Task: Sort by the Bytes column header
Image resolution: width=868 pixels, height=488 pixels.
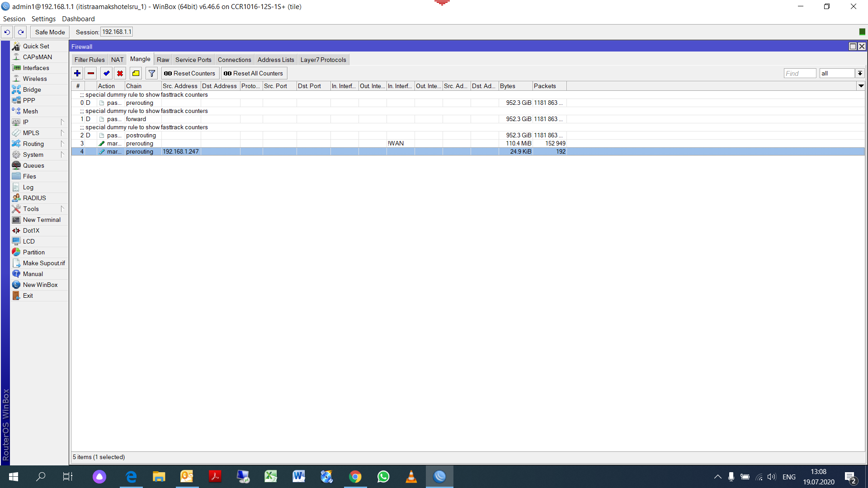Action: tap(515, 86)
